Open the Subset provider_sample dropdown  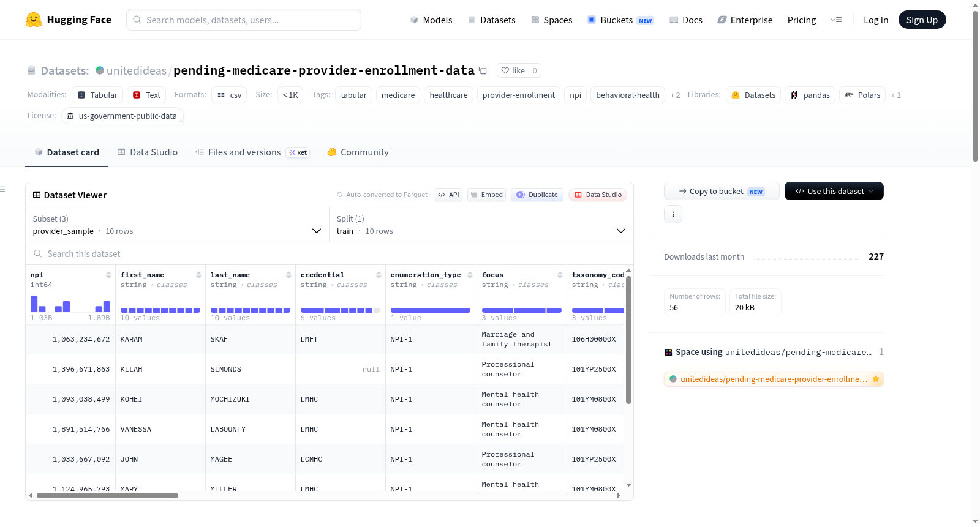pyautogui.click(x=177, y=225)
